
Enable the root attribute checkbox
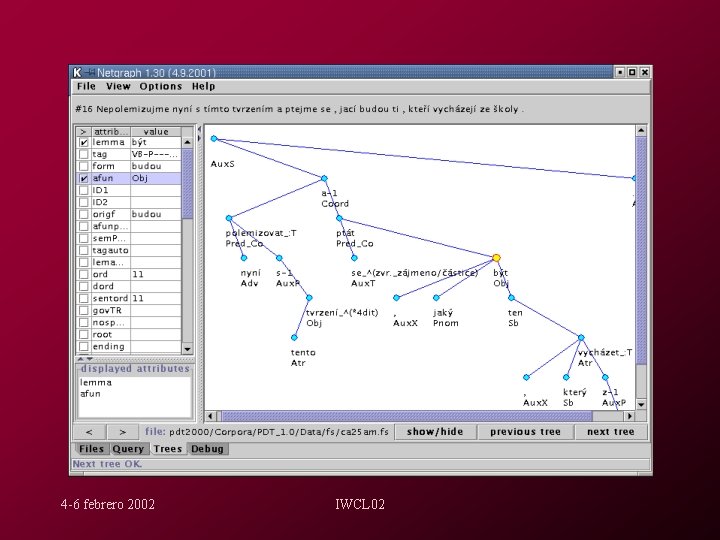pos(84,334)
